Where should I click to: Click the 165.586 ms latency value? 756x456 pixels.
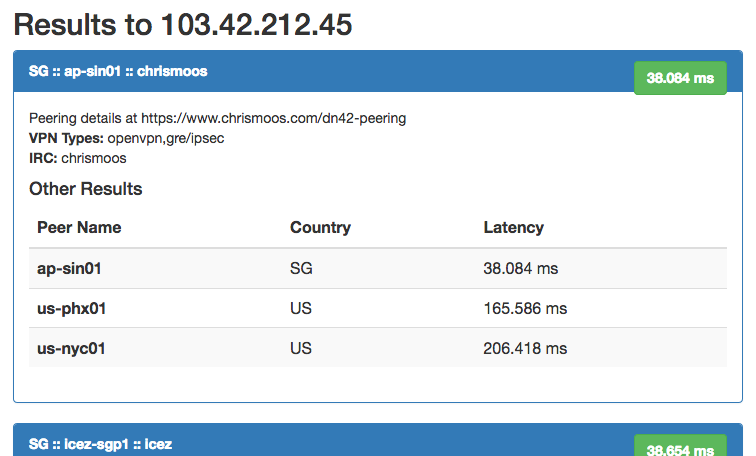tap(525, 308)
